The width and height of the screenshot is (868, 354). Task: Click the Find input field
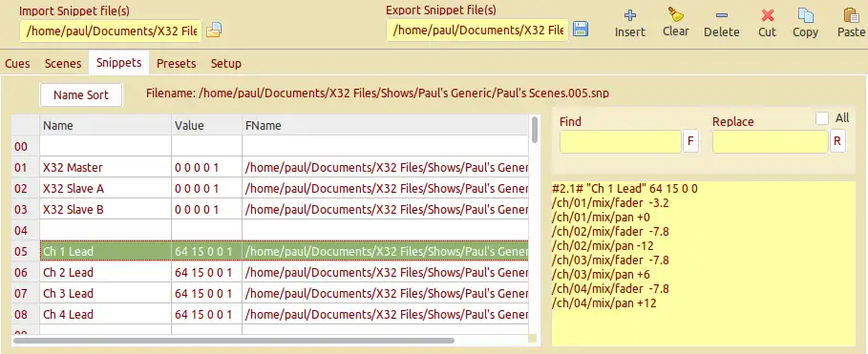coord(620,141)
